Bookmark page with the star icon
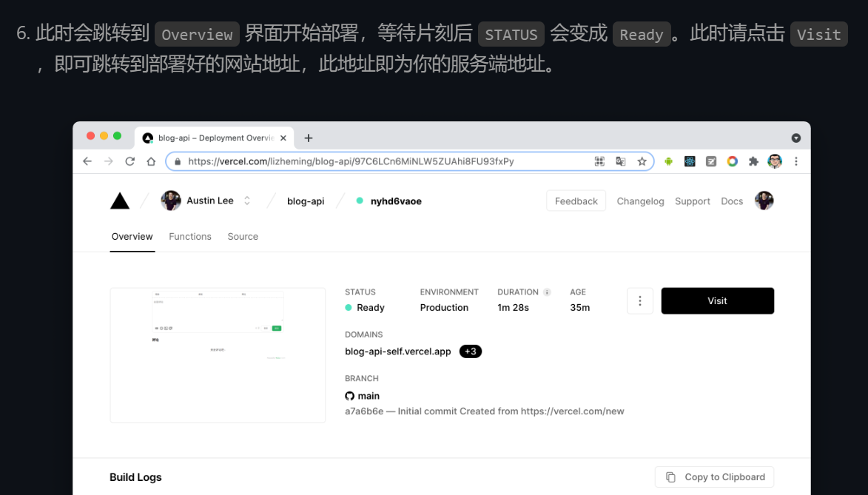Viewport: 868px width, 495px height. (642, 161)
